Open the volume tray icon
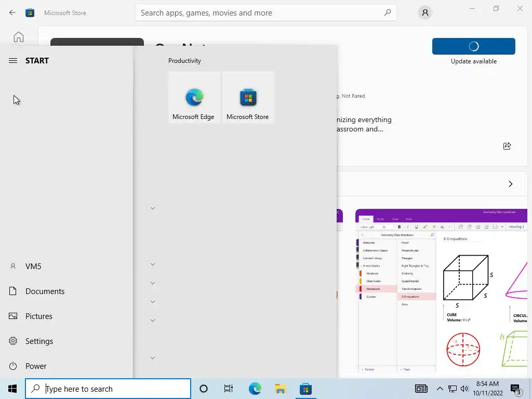The width and height of the screenshot is (532, 399). click(x=464, y=389)
